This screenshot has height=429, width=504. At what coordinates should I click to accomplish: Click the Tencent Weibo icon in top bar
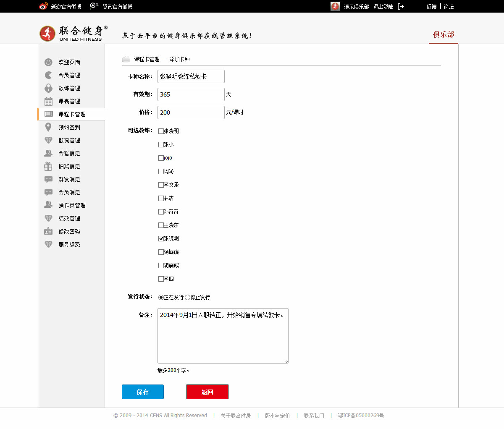pyautogui.click(x=94, y=6)
